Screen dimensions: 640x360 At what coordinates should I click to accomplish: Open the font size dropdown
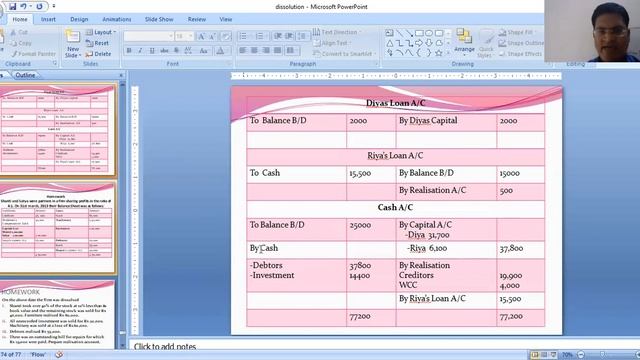[x=190, y=36]
